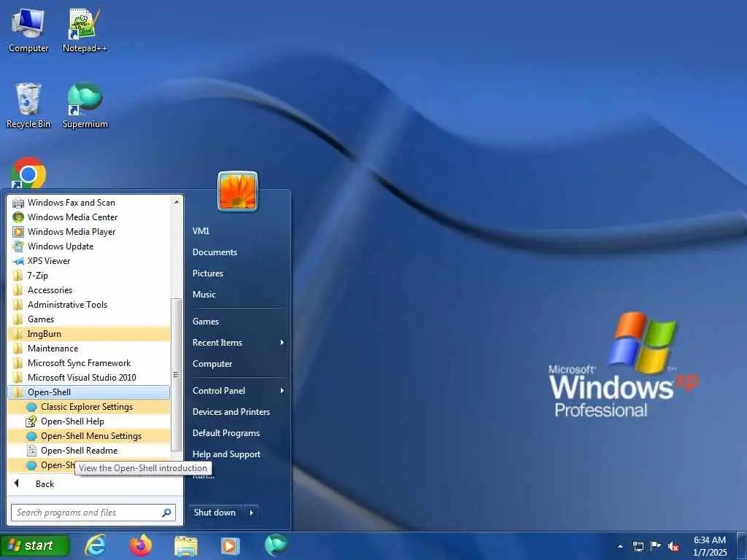This screenshot has height=560, width=747.
Task: Open the Recycle Bin desktop icon
Action: pos(28,105)
